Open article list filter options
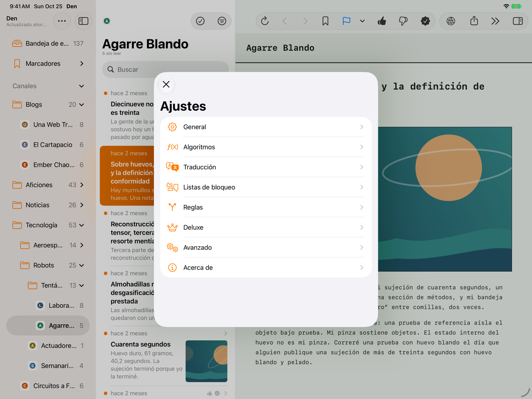Screen dimensions: 532x399 [222, 21]
